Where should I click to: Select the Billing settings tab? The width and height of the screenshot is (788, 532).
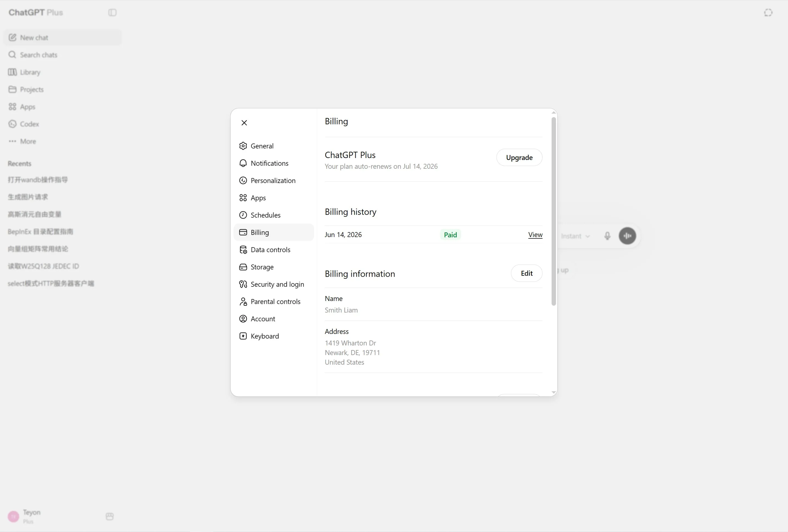(274, 232)
